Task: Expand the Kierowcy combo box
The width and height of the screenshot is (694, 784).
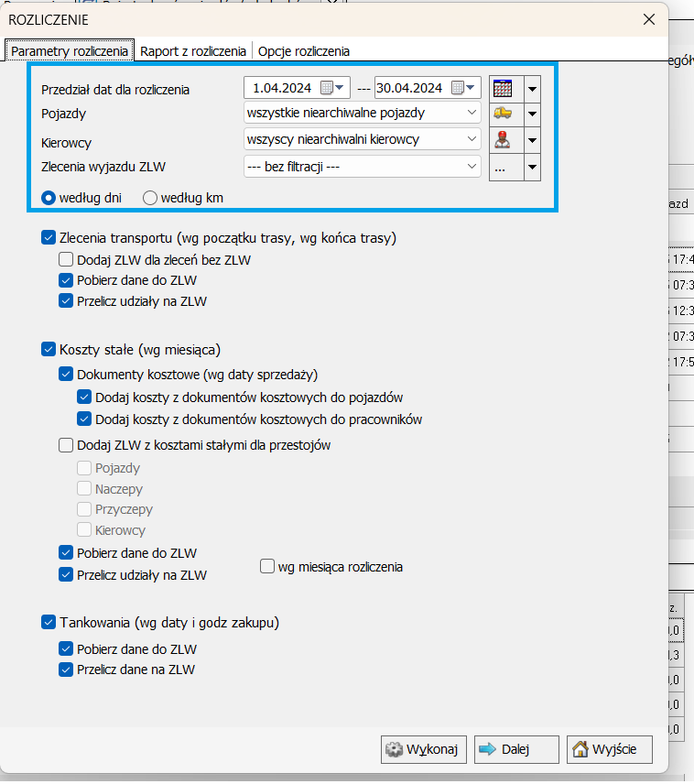Action: click(x=472, y=139)
